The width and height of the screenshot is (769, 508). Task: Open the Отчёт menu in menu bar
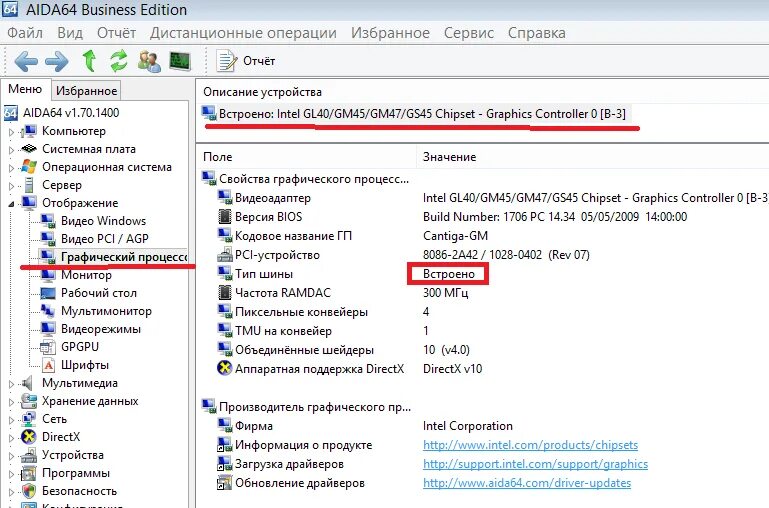pyautogui.click(x=116, y=33)
